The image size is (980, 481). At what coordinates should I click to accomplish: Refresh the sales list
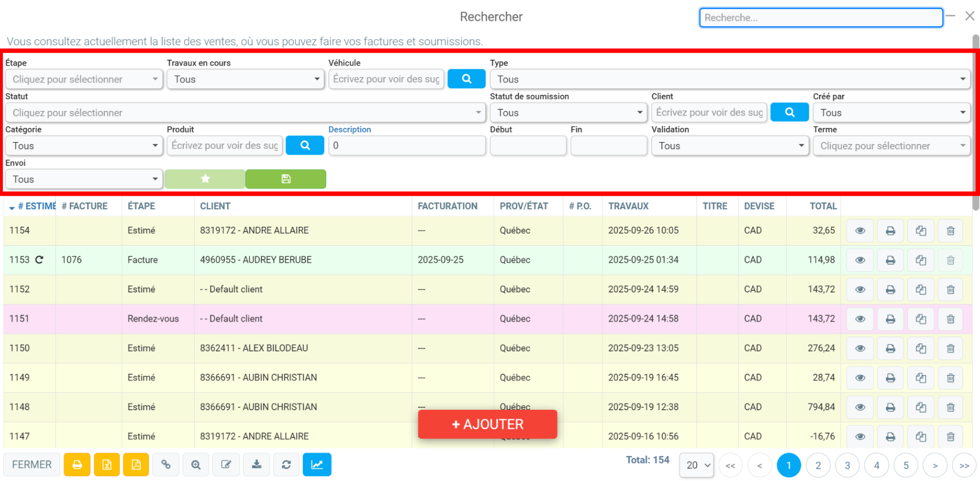287,464
